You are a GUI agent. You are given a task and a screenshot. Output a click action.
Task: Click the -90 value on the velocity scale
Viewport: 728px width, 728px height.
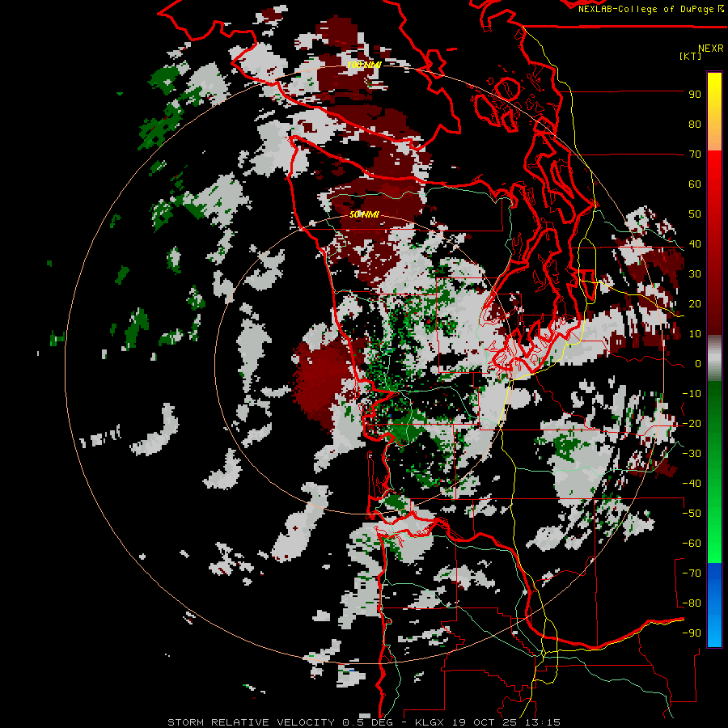(x=692, y=633)
